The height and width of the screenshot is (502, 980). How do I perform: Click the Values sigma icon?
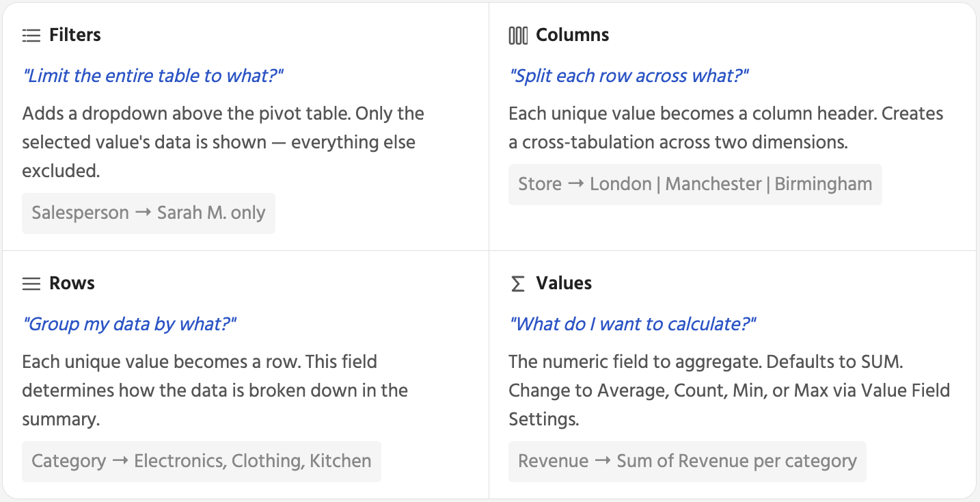pyautogui.click(x=518, y=284)
